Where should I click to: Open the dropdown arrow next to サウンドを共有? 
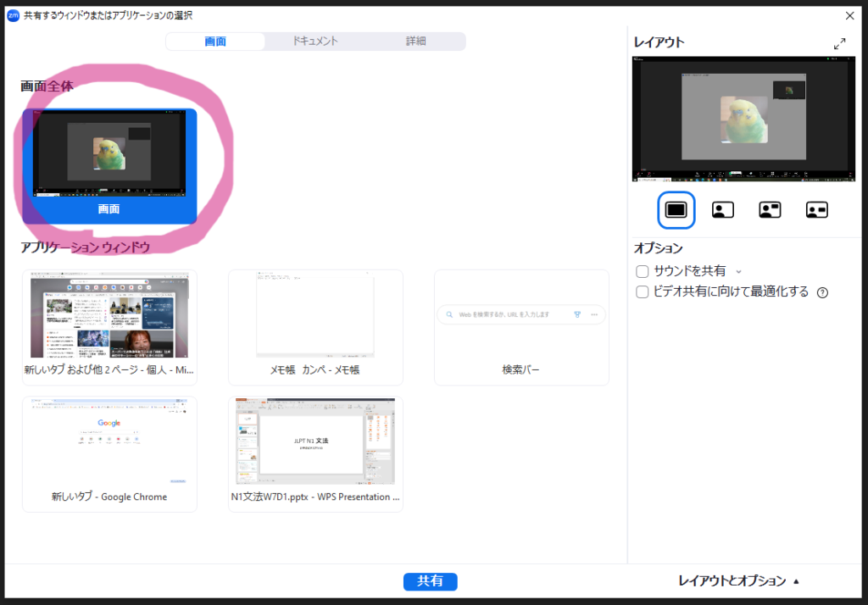[x=738, y=272]
